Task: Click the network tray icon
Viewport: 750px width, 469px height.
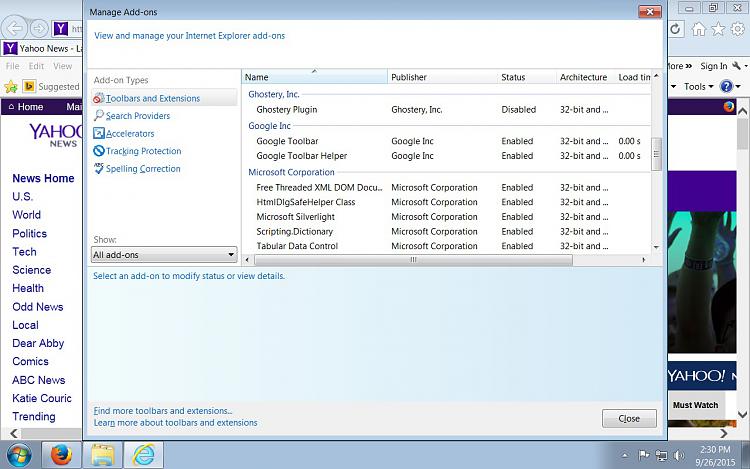Action: click(662, 456)
